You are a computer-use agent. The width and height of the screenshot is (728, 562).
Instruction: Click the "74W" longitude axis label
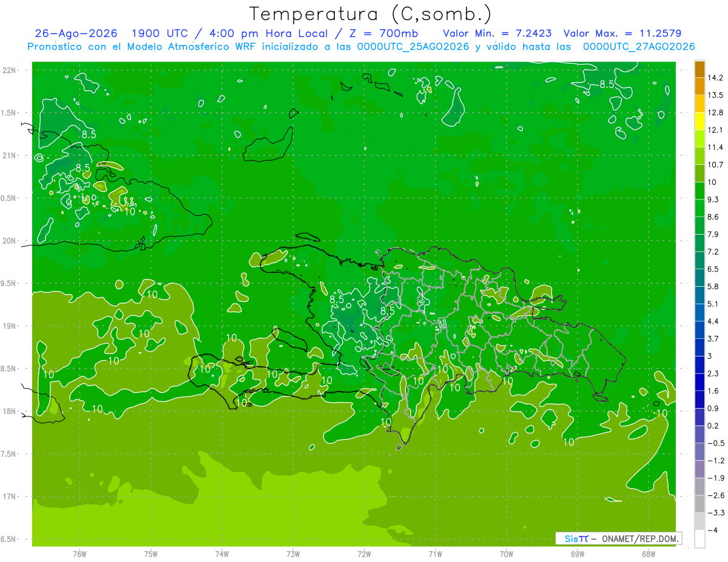coord(222,554)
